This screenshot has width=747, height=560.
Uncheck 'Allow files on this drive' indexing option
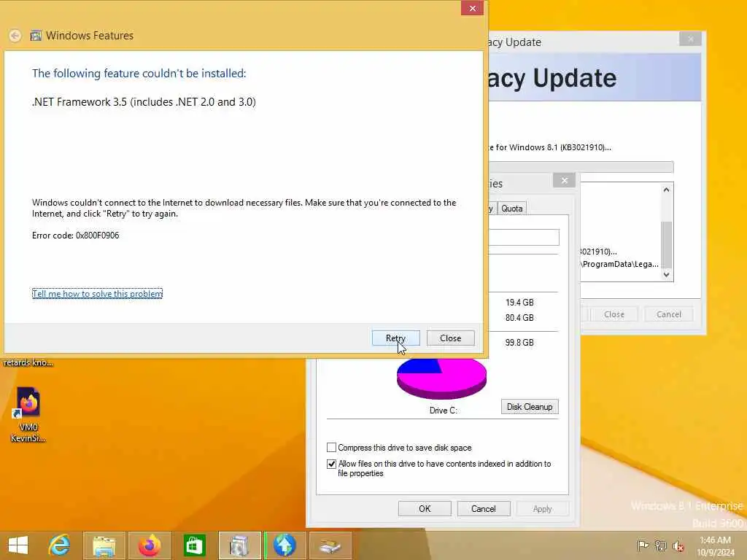click(332, 464)
